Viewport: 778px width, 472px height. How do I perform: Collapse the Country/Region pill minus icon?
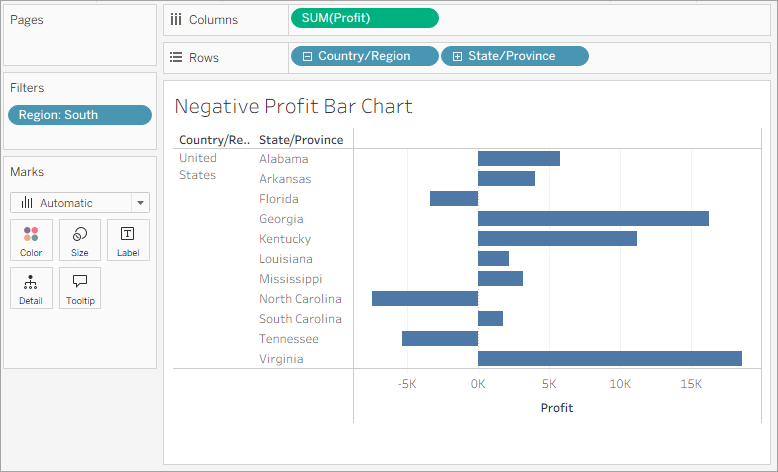coord(308,57)
